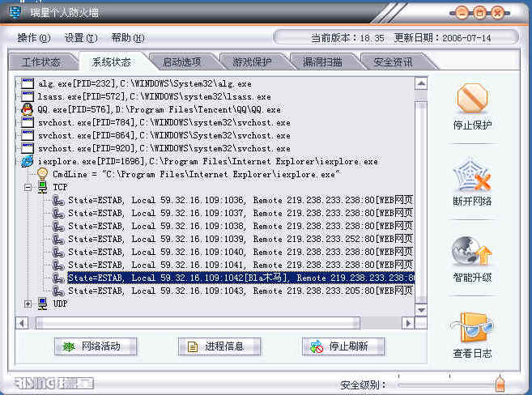Click the horizontal scrollbar right arrow
Image resolution: width=532 pixels, height=395 pixels.
[408, 323]
